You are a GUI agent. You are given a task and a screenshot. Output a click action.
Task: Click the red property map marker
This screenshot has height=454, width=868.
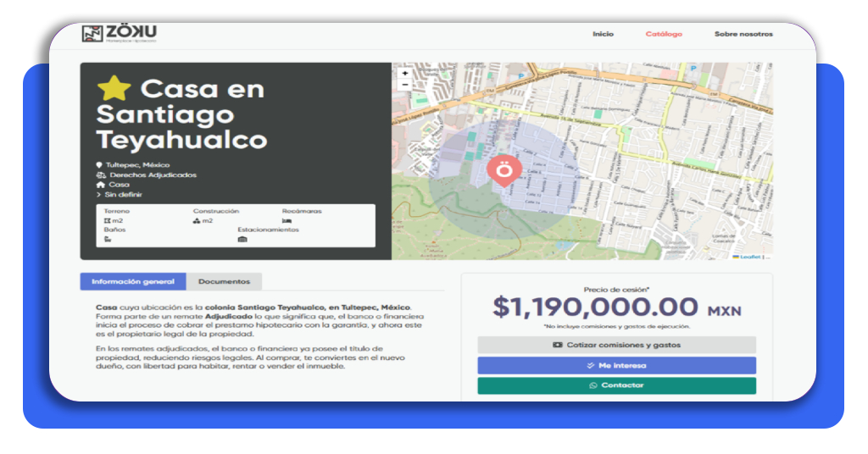(x=504, y=171)
